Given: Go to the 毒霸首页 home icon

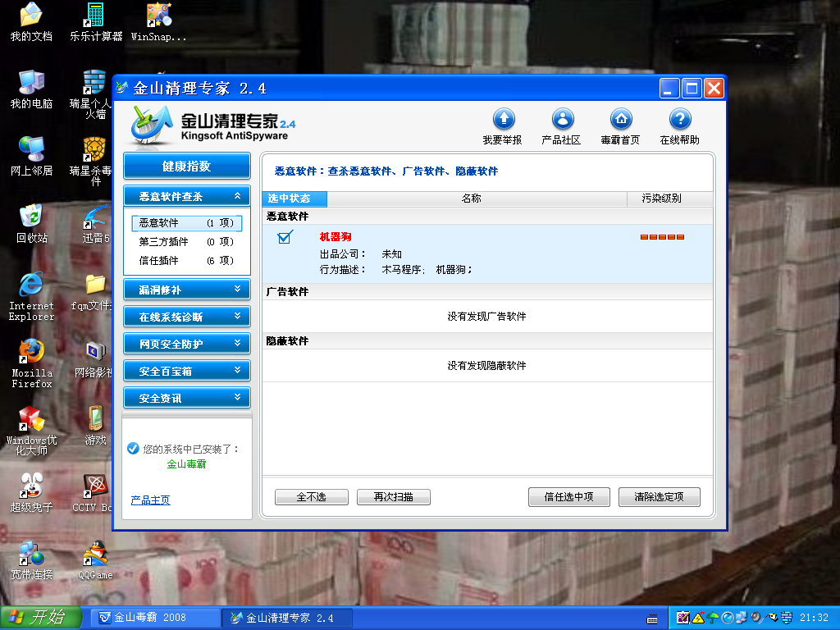Looking at the screenshot, I should click(621, 119).
